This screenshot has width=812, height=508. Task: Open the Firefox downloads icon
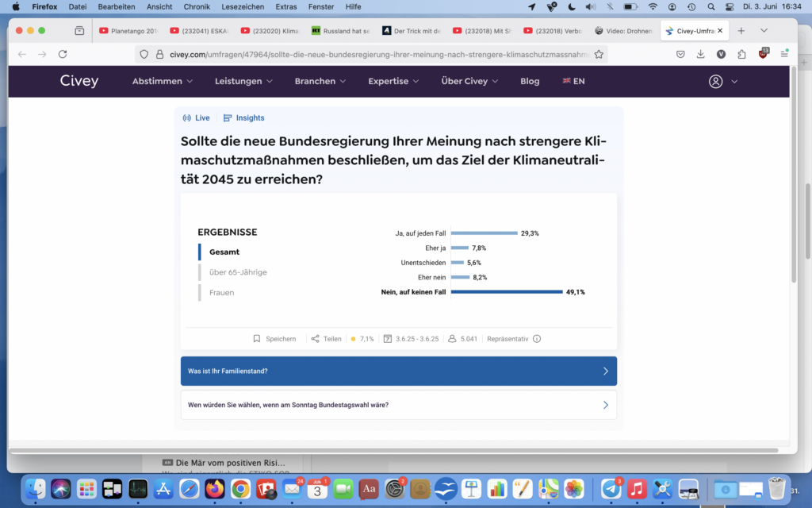pos(700,55)
